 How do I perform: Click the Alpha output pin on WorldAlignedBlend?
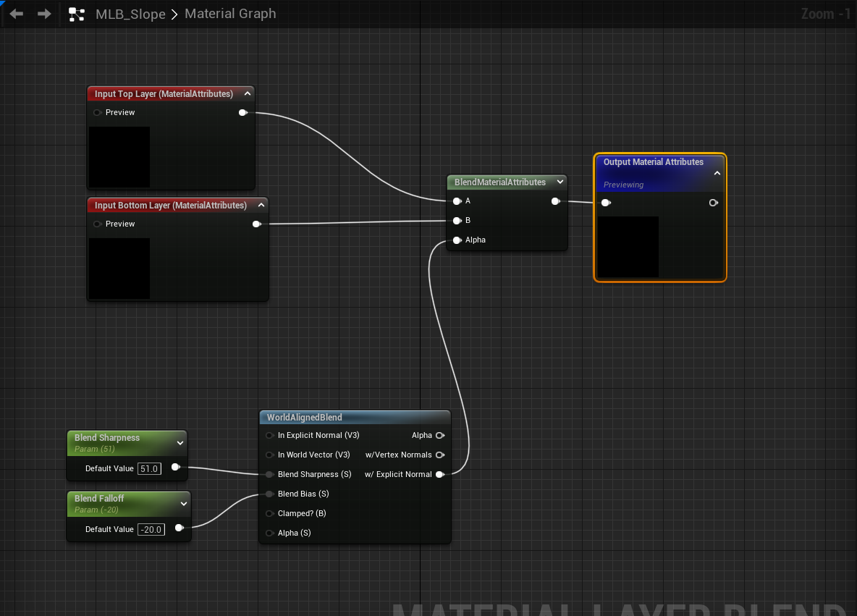click(x=440, y=435)
